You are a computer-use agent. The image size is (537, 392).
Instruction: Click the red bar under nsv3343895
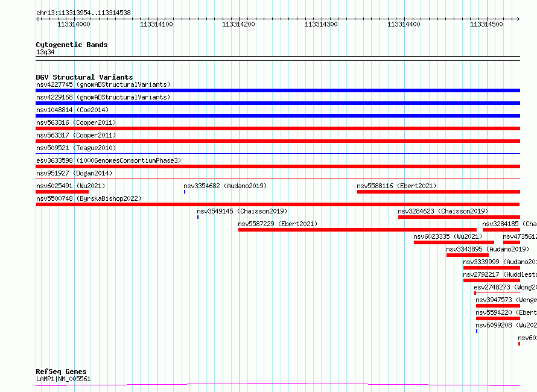468,255
